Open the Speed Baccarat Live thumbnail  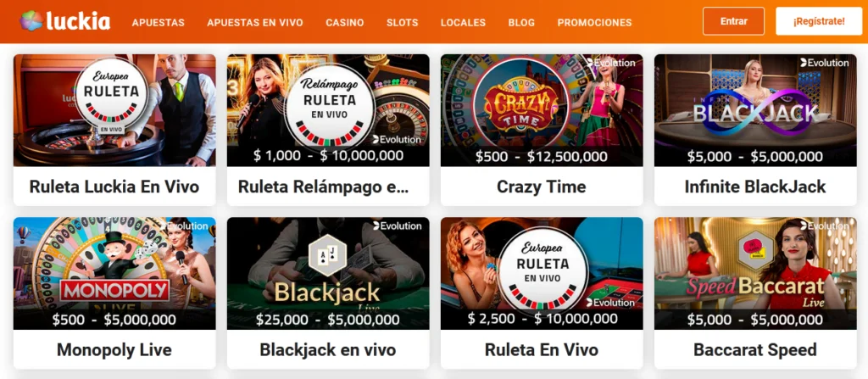tap(755, 273)
